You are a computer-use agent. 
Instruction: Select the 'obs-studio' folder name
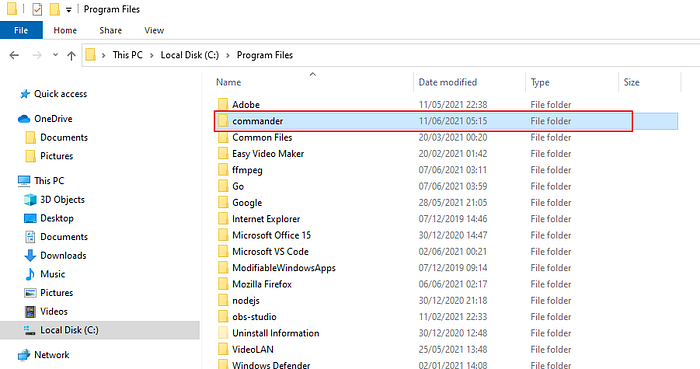coord(254,317)
